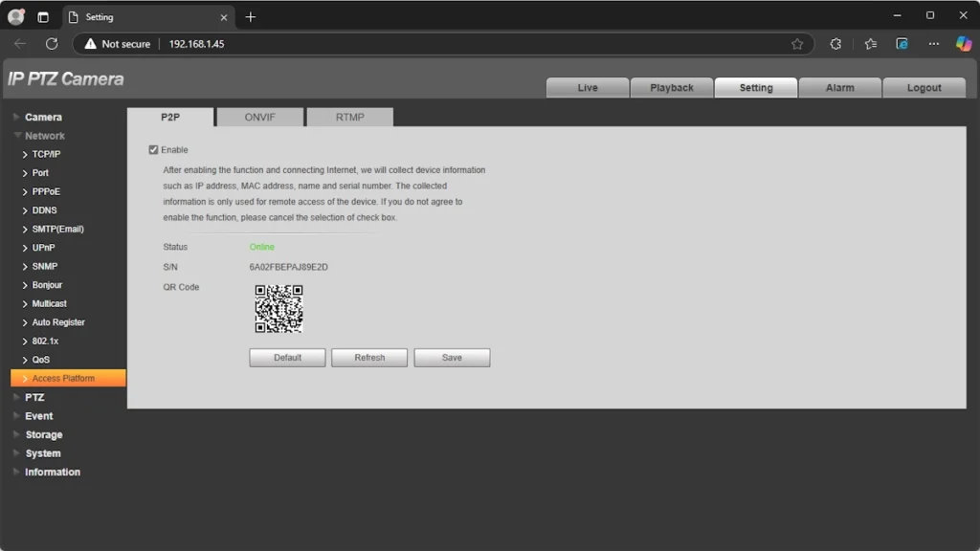980x551 pixels.
Task: Select TCP/IP in the Network menu
Action: pyautogui.click(x=46, y=154)
